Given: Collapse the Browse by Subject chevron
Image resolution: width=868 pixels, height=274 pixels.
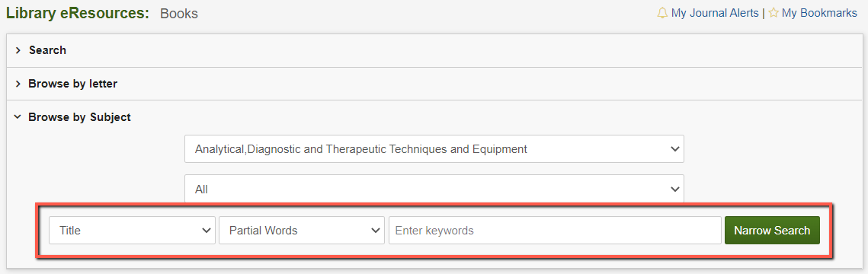Looking at the screenshot, I should 18,117.
